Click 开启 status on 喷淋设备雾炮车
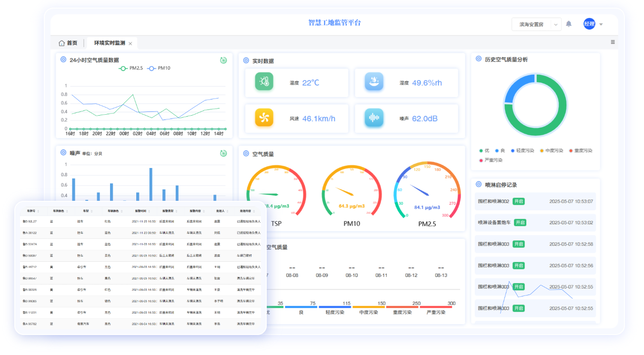644x355 pixels. pyautogui.click(x=520, y=223)
